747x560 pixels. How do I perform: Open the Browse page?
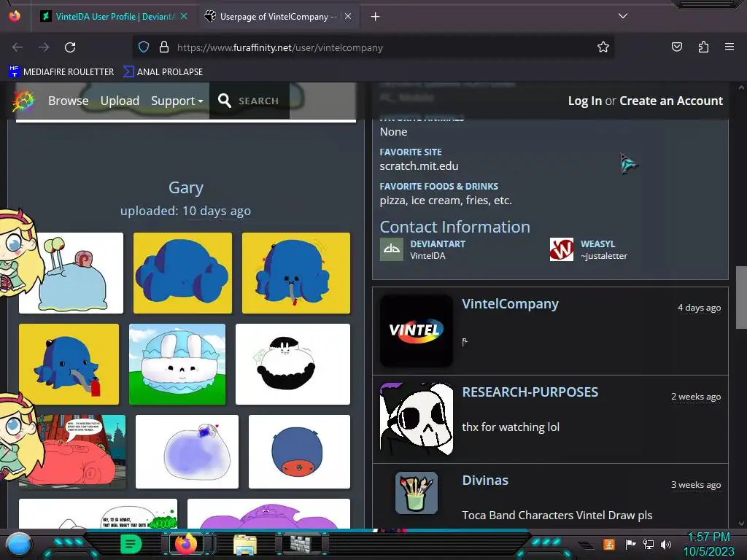(68, 101)
